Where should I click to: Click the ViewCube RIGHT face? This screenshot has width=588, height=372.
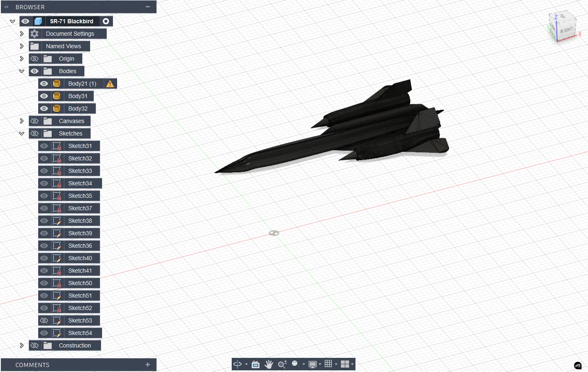click(566, 31)
